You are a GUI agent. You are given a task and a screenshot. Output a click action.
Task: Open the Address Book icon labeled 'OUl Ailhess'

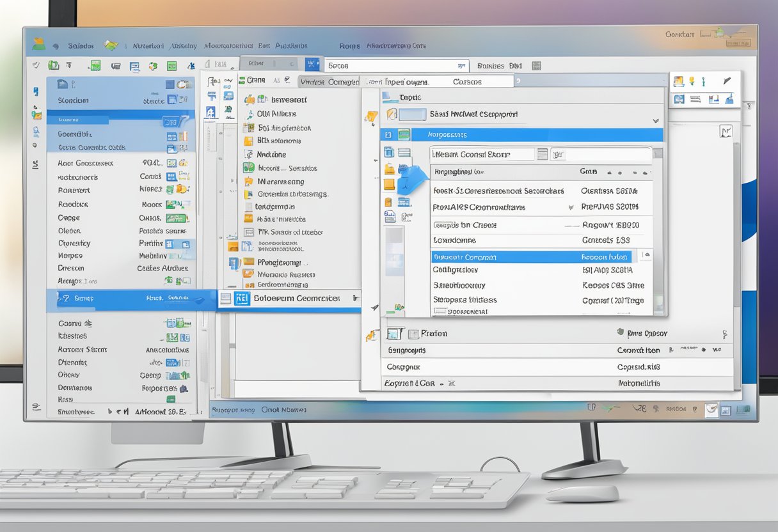click(x=251, y=114)
